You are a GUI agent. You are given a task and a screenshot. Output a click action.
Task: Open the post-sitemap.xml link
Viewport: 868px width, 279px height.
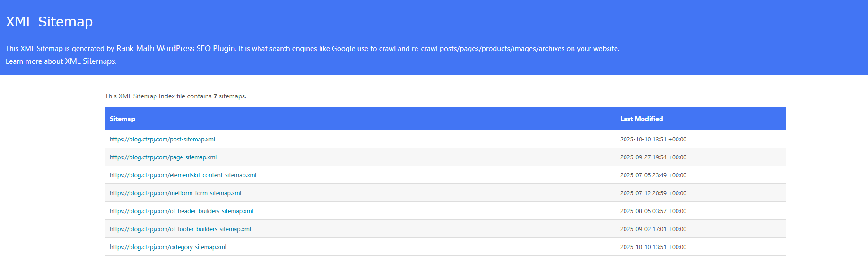click(162, 139)
